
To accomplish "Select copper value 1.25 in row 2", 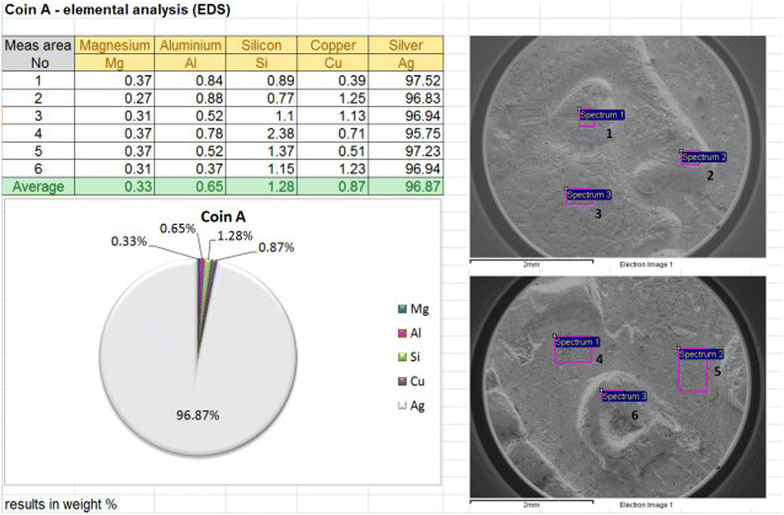I will tap(333, 98).
